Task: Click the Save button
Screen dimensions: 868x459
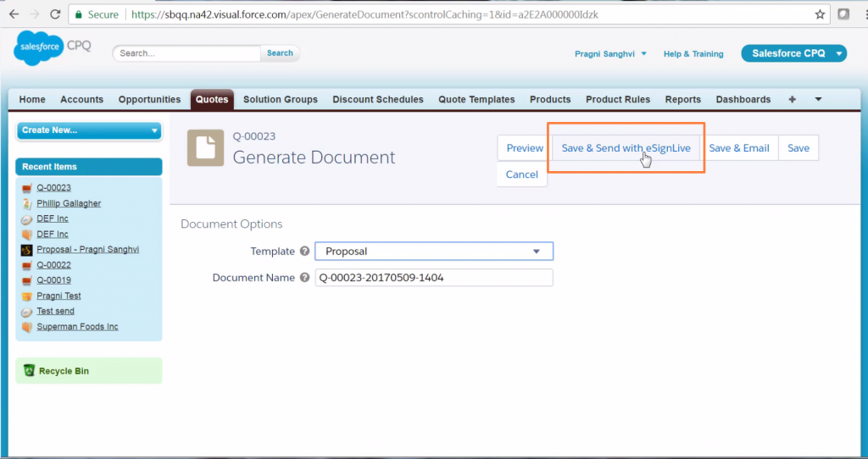Action: [x=798, y=147]
